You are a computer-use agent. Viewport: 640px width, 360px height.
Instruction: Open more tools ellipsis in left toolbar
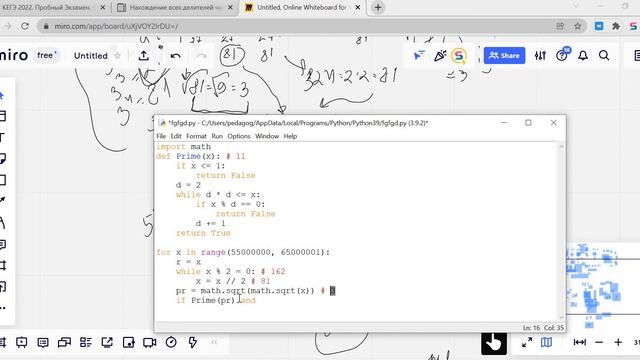[x=3, y=308]
